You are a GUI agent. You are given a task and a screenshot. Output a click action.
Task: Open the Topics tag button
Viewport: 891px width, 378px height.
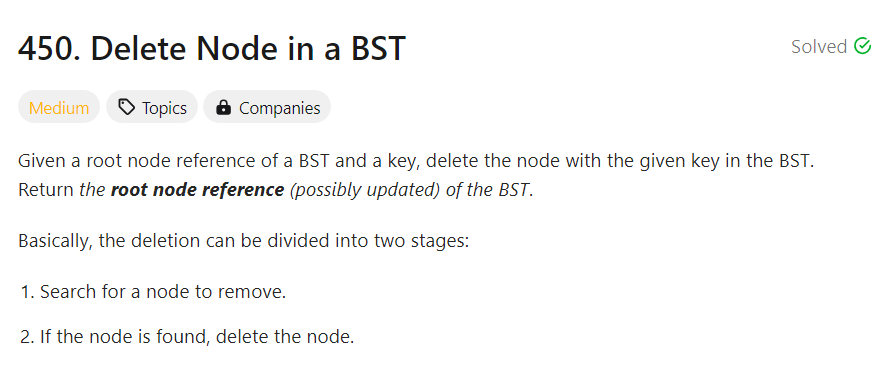tap(152, 107)
